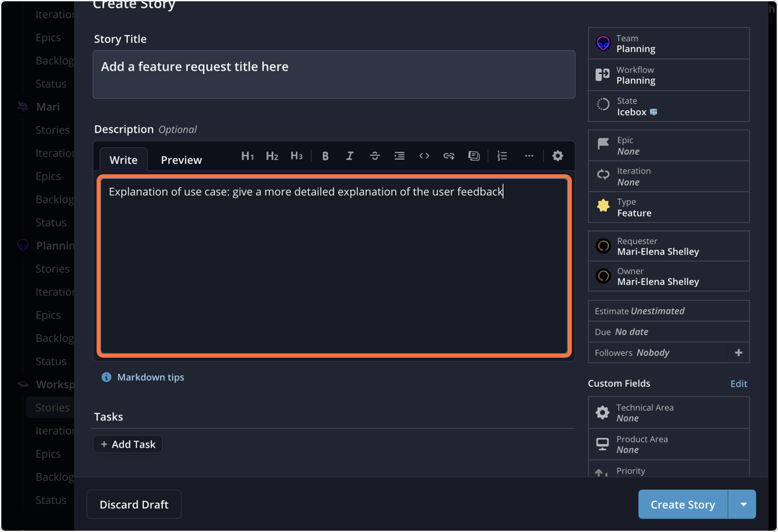The image size is (778, 532).
Task: Click the Add Task button
Action: (x=128, y=445)
